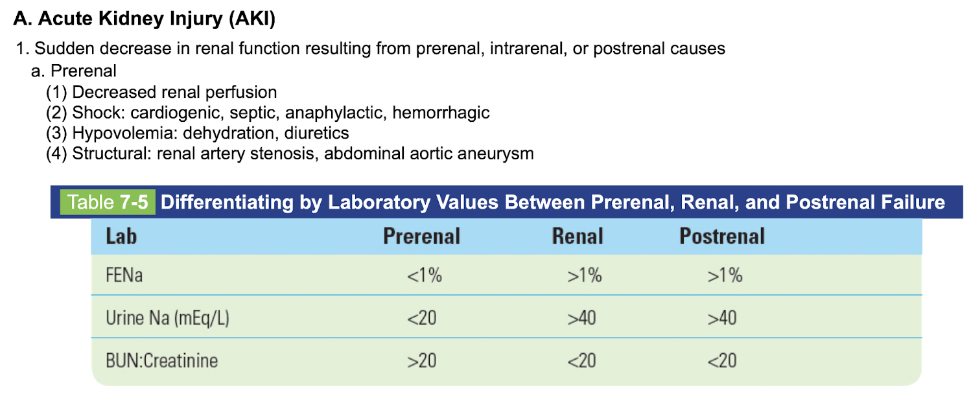Click the "Prerenal" column header in table
980x416 pixels.
421,237
